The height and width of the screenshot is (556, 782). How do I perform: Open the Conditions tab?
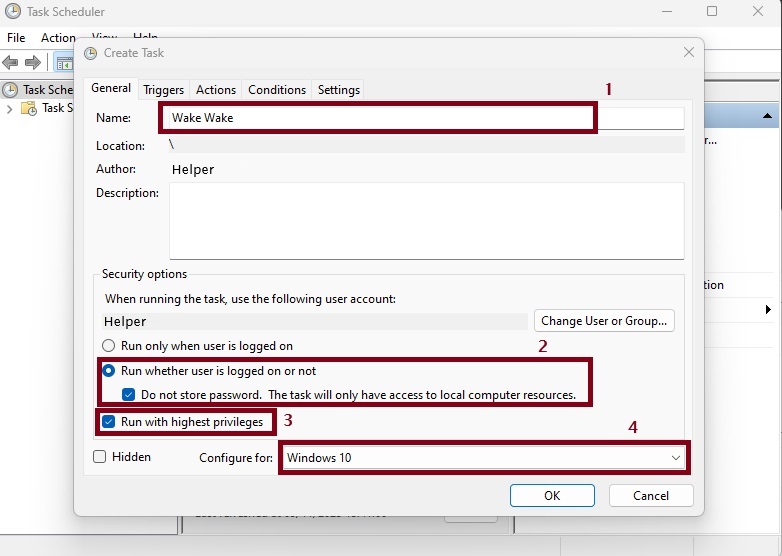[277, 90]
